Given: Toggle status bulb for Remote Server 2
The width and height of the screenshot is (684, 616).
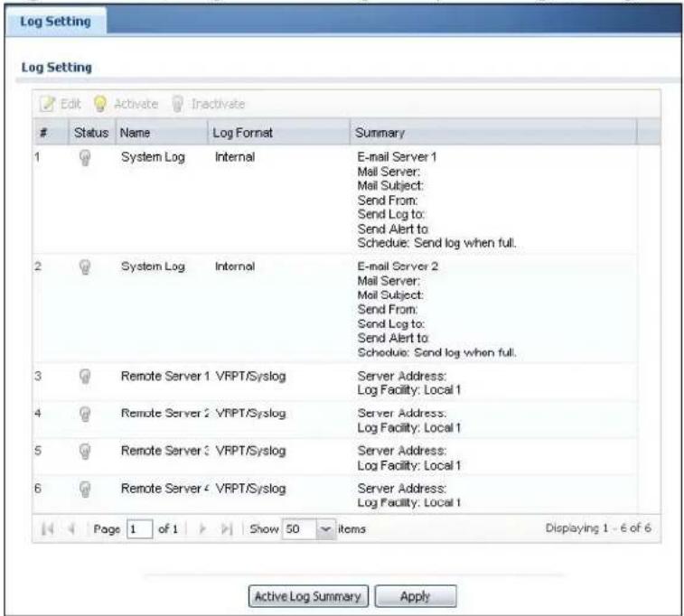Looking at the screenshot, I should point(85,414).
